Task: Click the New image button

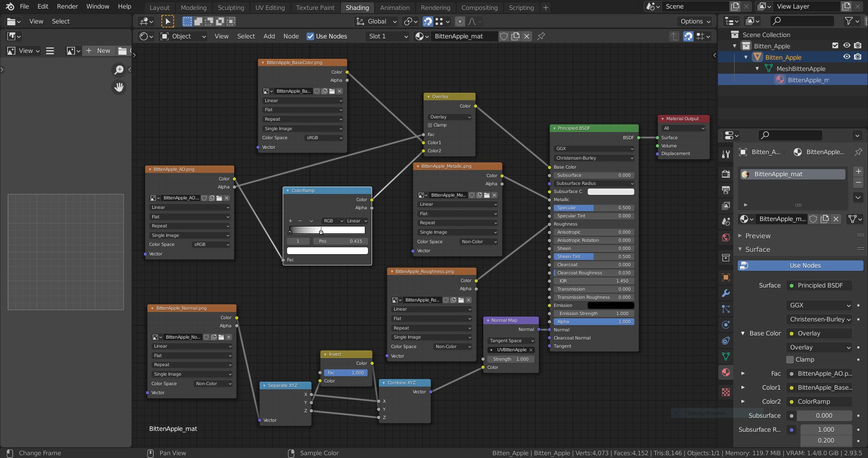Action: (99, 51)
